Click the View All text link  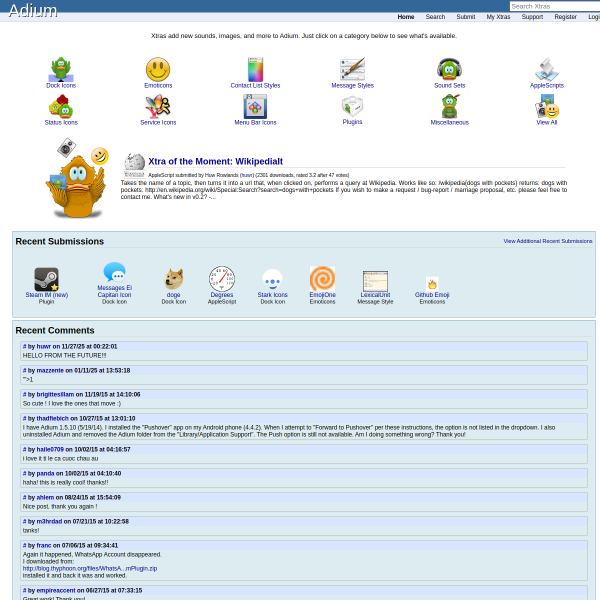pos(547,122)
